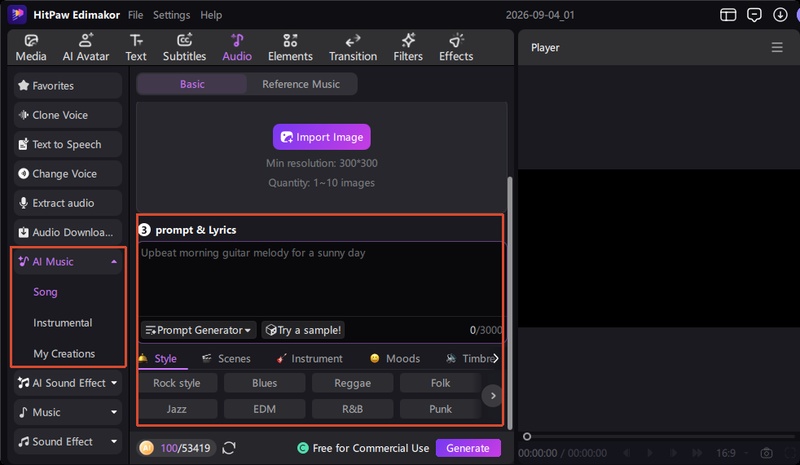Toggle the EDM style tag

tap(264, 409)
